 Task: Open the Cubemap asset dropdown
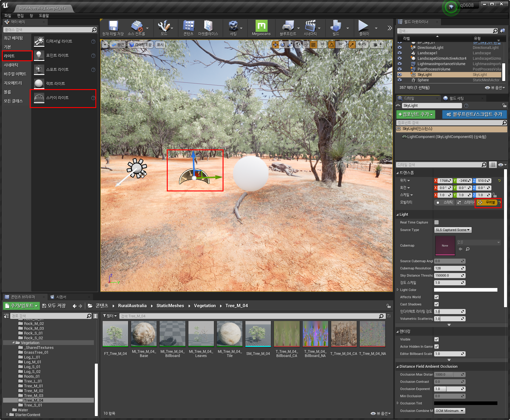479,242
